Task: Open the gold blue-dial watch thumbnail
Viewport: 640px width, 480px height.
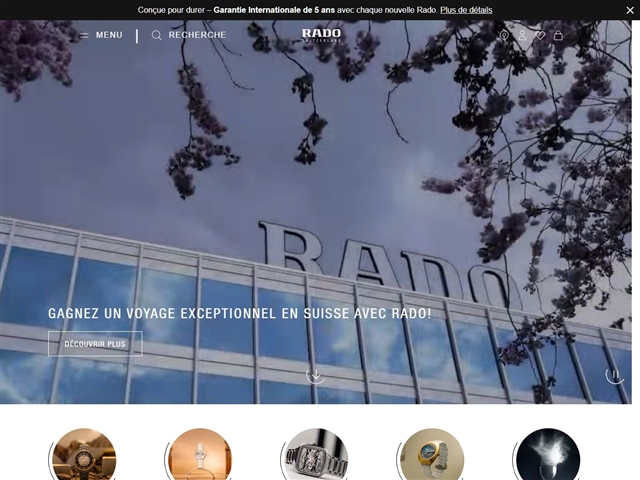Action: 431,454
